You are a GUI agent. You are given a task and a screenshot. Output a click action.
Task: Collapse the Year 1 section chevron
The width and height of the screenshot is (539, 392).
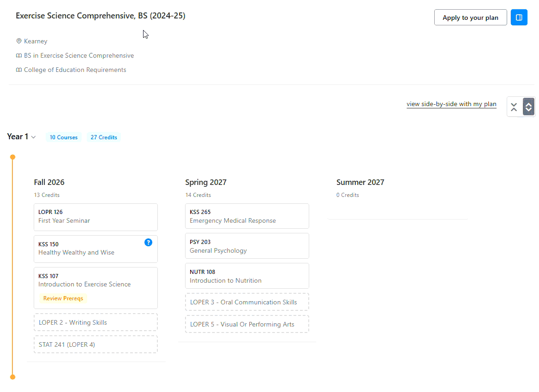click(x=33, y=137)
